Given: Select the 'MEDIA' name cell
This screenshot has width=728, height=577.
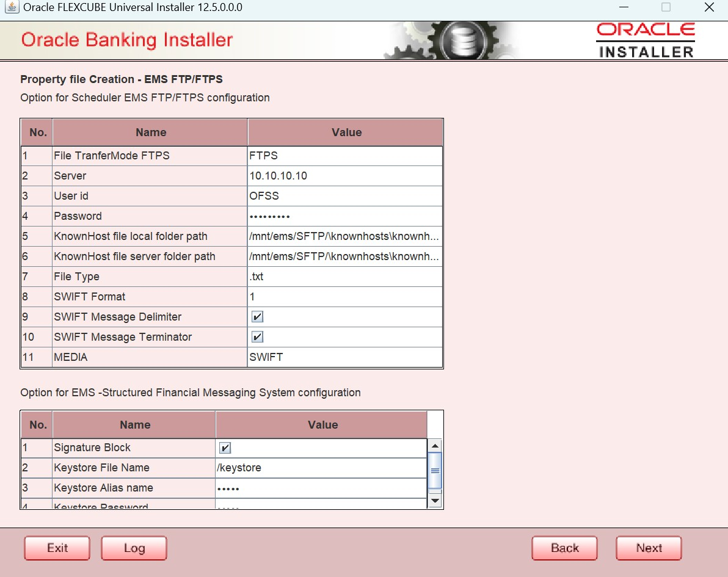Looking at the screenshot, I should 150,357.
